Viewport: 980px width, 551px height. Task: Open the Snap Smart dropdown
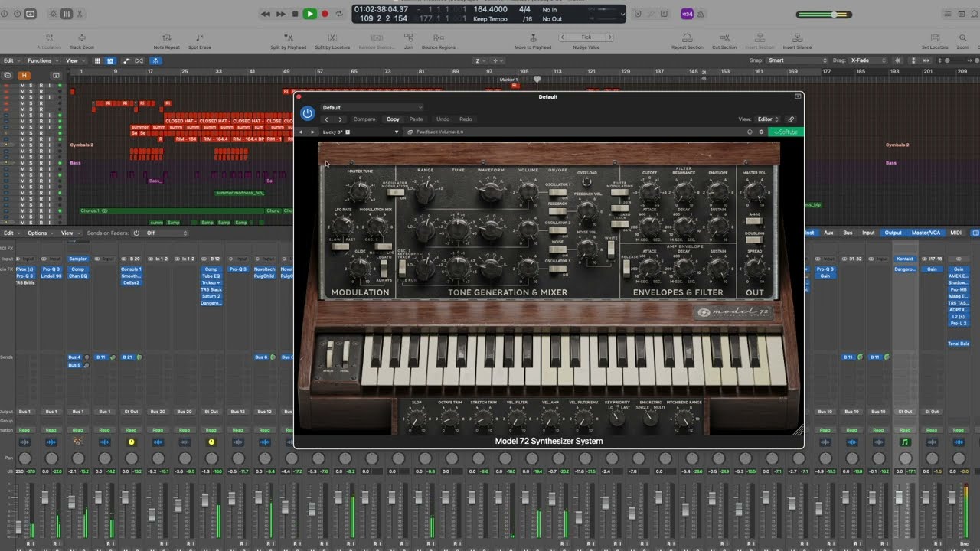798,60
